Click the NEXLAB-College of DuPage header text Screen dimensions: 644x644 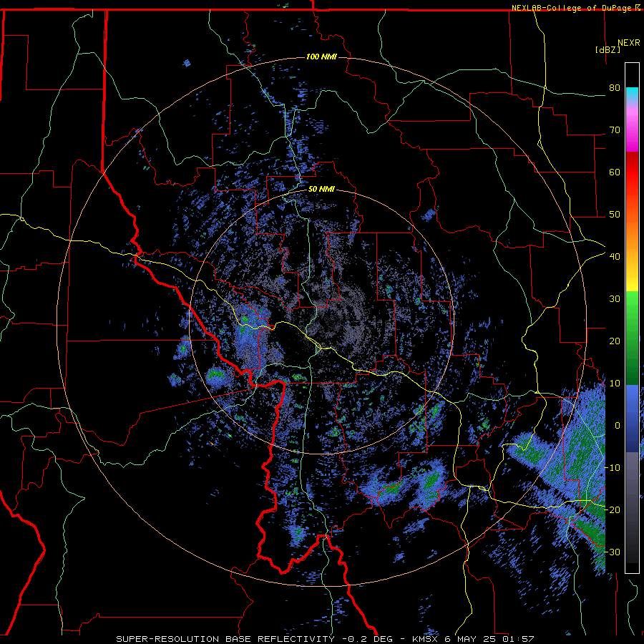pos(572,8)
